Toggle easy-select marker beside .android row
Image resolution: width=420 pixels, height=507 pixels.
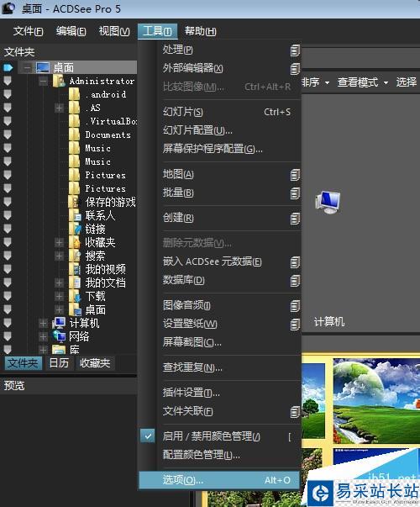tap(8, 94)
